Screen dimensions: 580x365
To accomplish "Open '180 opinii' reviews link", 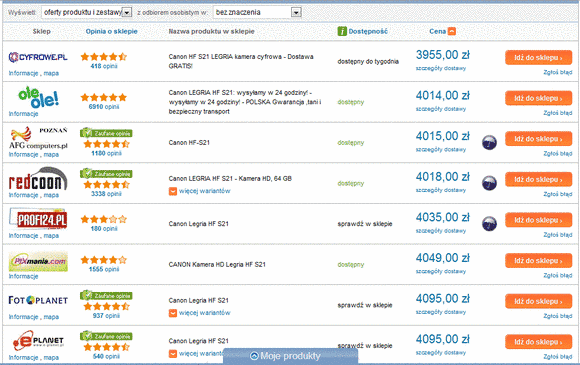I will (x=104, y=229).
